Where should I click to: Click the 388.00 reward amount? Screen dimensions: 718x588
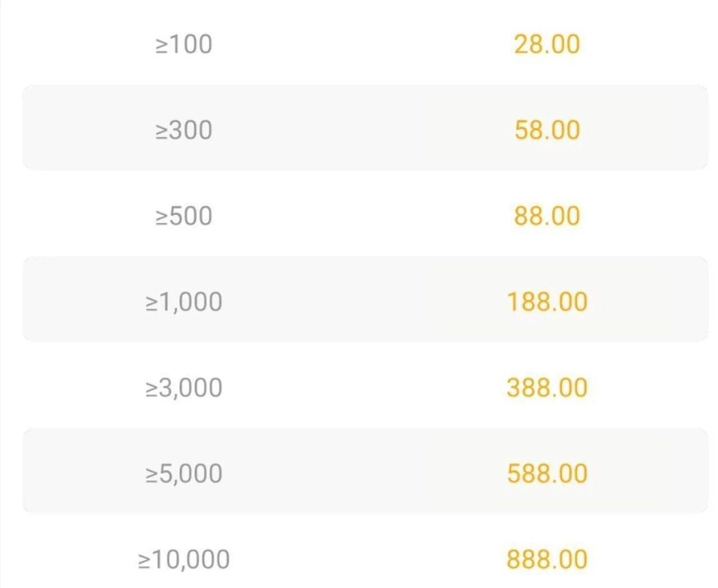(x=547, y=388)
